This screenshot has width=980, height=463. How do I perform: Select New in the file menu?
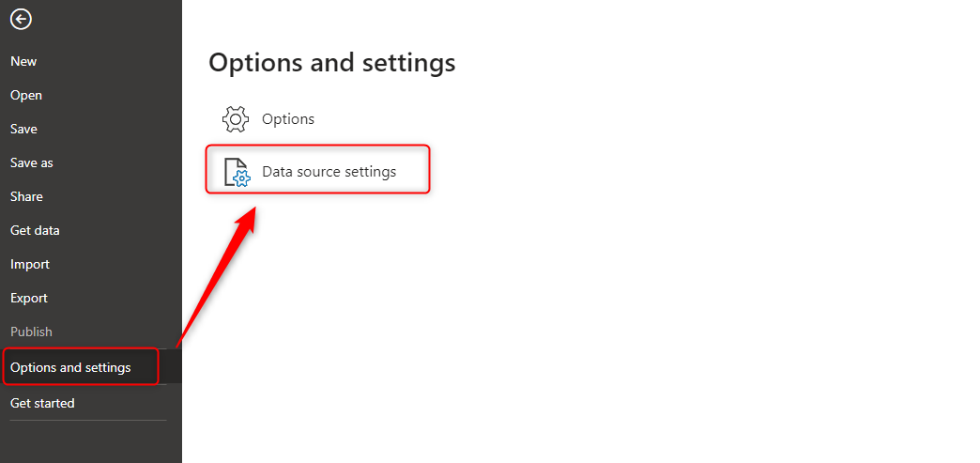coord(23,61)
